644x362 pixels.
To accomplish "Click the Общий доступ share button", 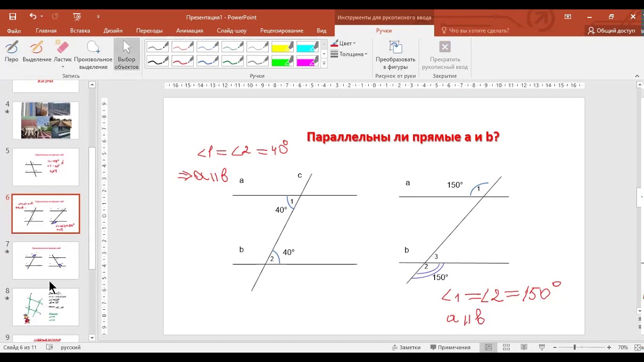I will pyautogui.click(x=612, y=31).
